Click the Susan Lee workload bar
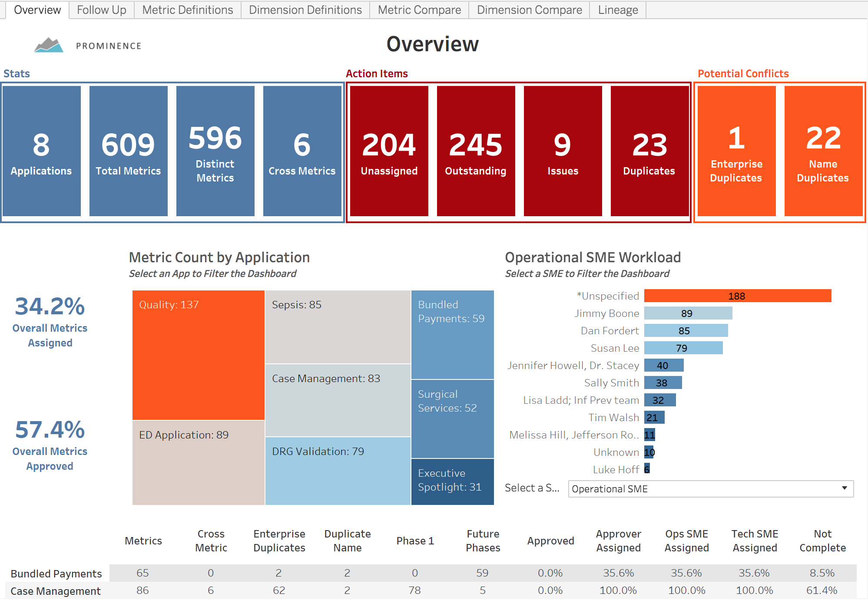Viewport: 868px width, 600px height. [683, 348]
